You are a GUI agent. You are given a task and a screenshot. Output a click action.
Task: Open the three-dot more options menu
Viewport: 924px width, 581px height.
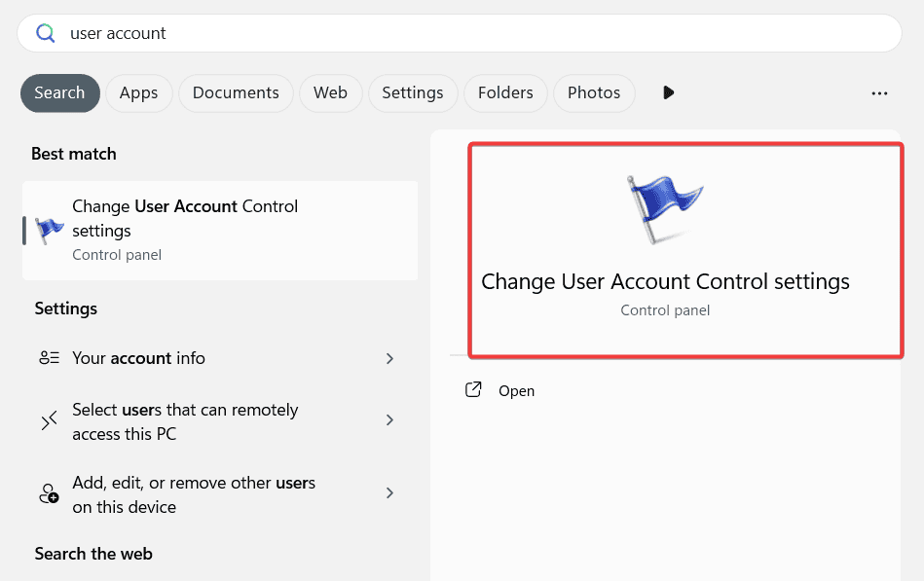pos(879,93)
